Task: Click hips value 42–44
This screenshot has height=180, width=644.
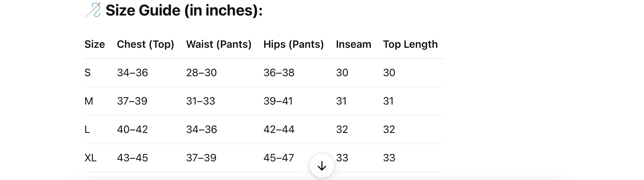Action: [279, 129]
